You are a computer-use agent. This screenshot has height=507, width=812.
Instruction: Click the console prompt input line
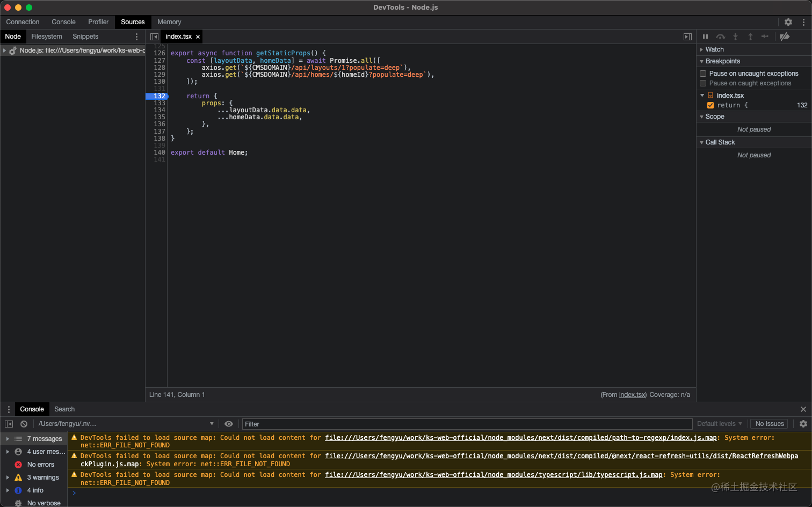click(x=439, y=493)
